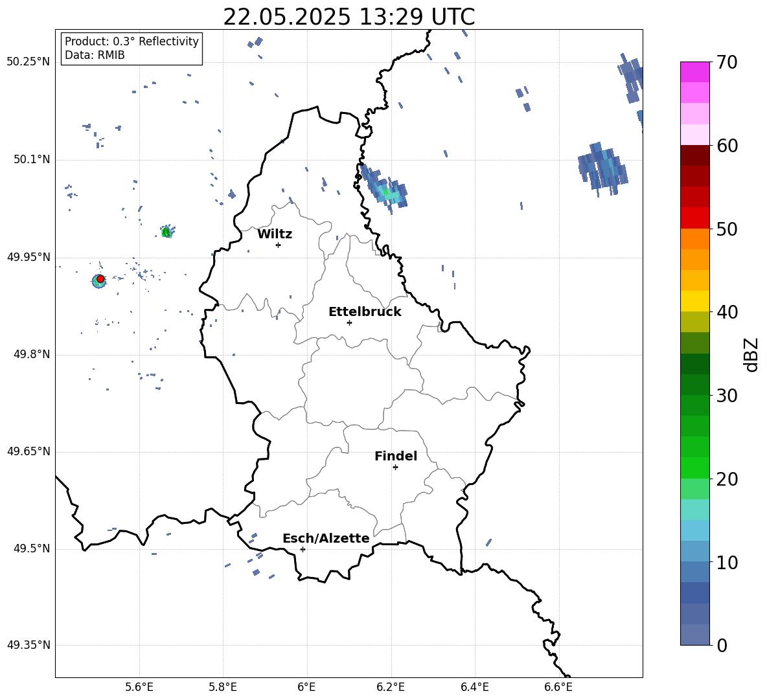Click the colorbar tick value 50

(x=727, y=229)
